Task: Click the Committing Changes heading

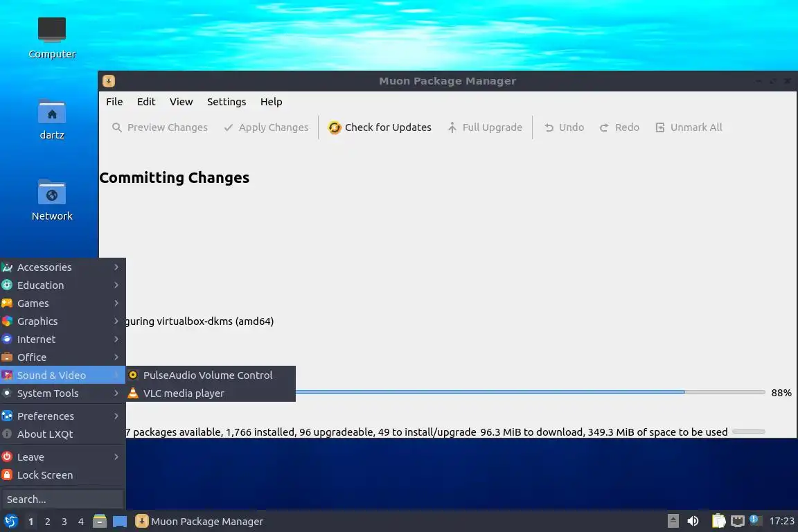Action: click(175, 177)
